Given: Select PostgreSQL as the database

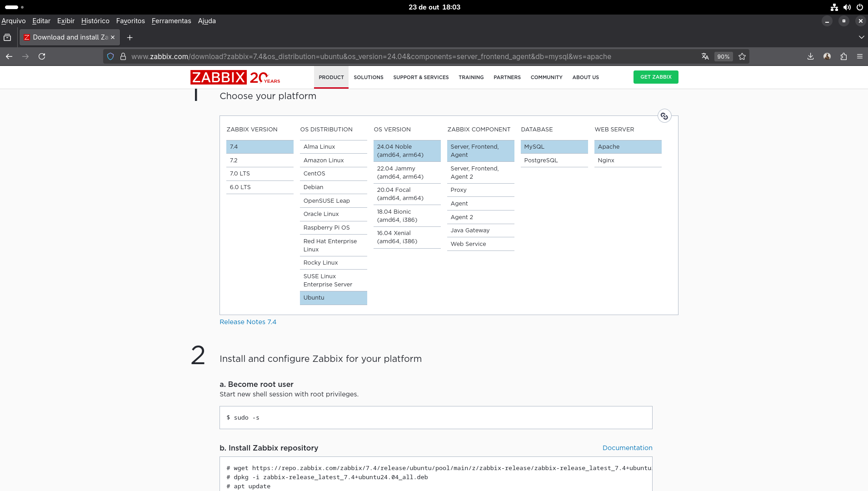Looking at the screenshot, I should 541,160.
